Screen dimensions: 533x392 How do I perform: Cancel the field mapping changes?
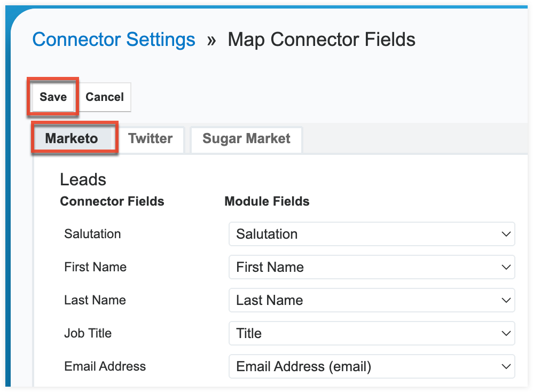tap(105, 97)
